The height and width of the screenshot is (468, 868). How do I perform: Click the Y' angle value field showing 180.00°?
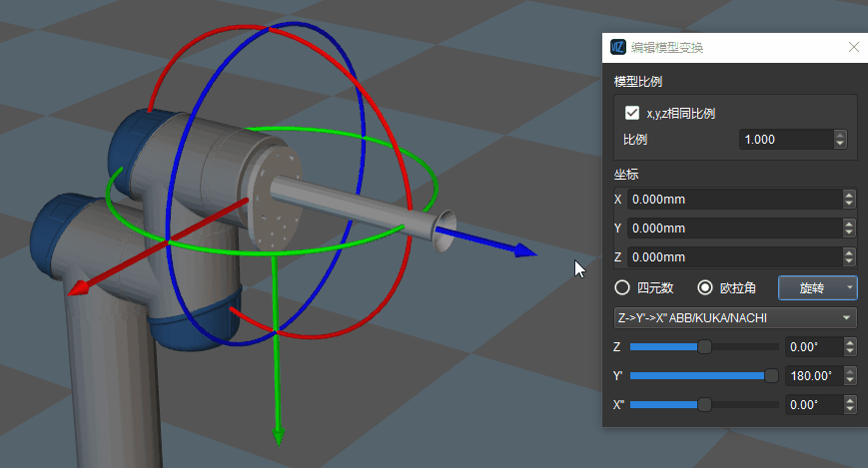point(811,376)
